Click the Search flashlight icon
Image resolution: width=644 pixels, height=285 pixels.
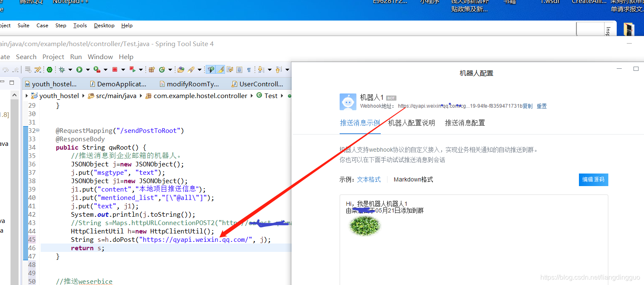tap(191, 70)
